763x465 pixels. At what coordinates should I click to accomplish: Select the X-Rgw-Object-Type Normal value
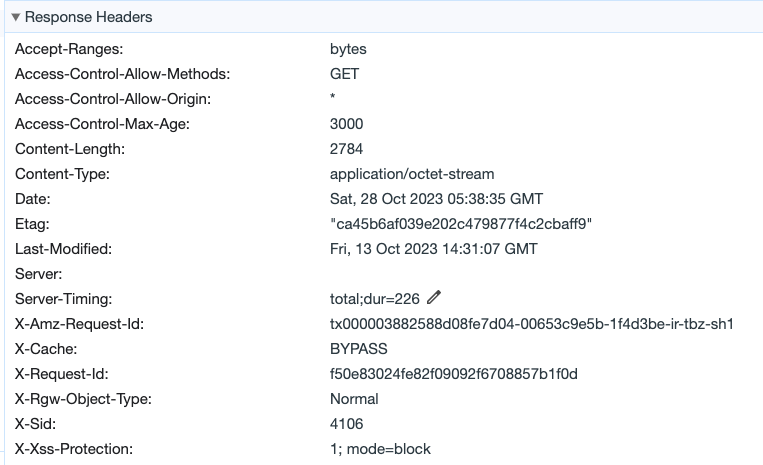click(x=354, y=399)
